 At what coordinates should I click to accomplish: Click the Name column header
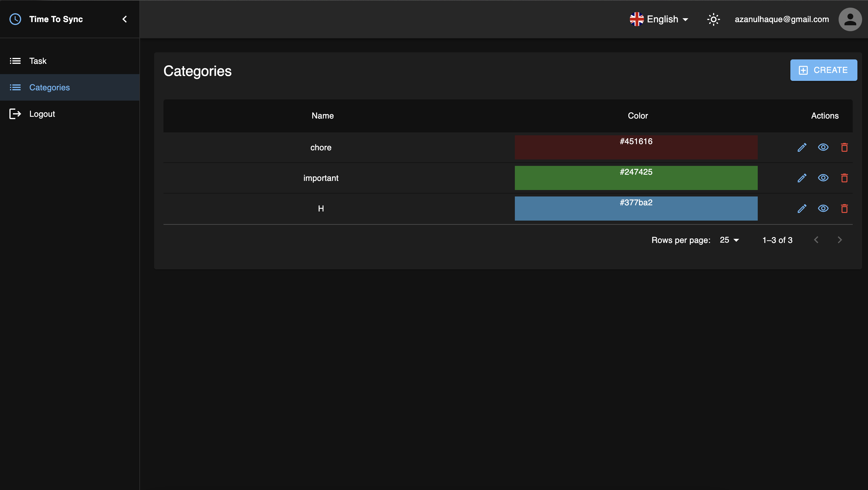click(x=323, y=116)
